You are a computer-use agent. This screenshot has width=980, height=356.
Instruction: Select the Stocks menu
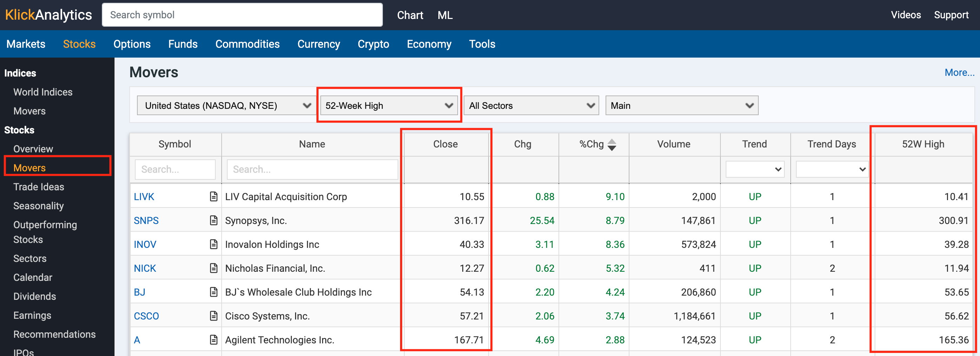[x=79, y=44]
